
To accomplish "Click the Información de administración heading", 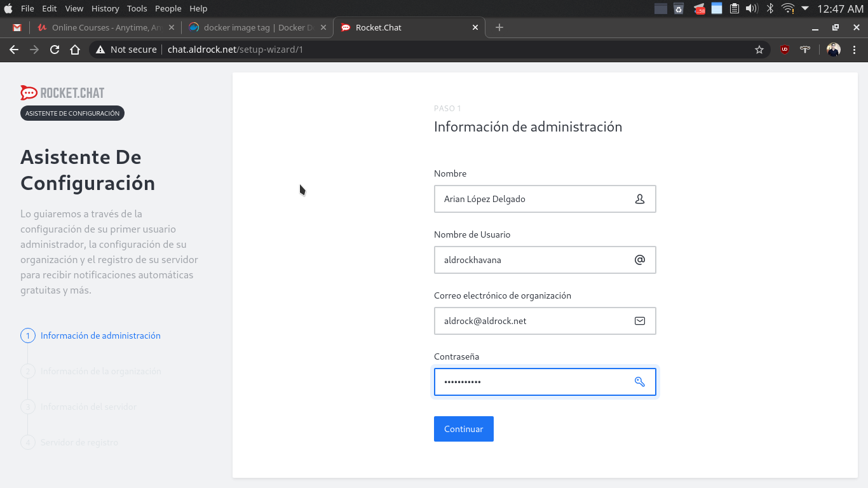I will coord(528,126).
